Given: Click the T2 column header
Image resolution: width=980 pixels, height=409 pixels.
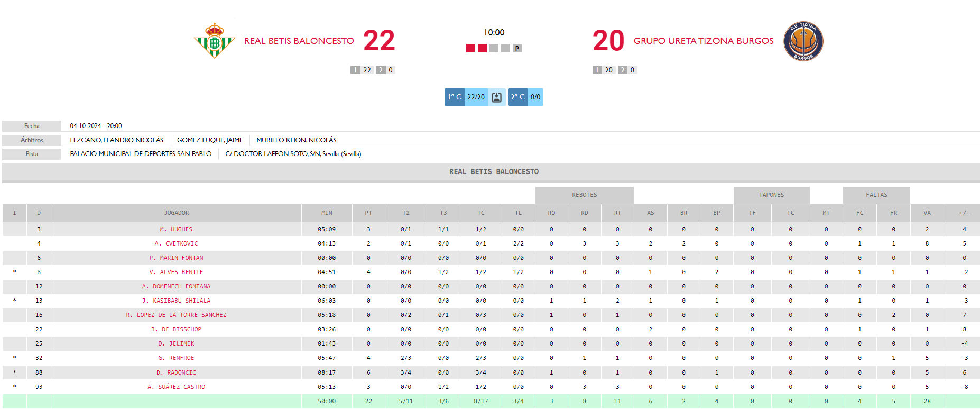Looking at the screenshot, I should (x=406, y=213).
